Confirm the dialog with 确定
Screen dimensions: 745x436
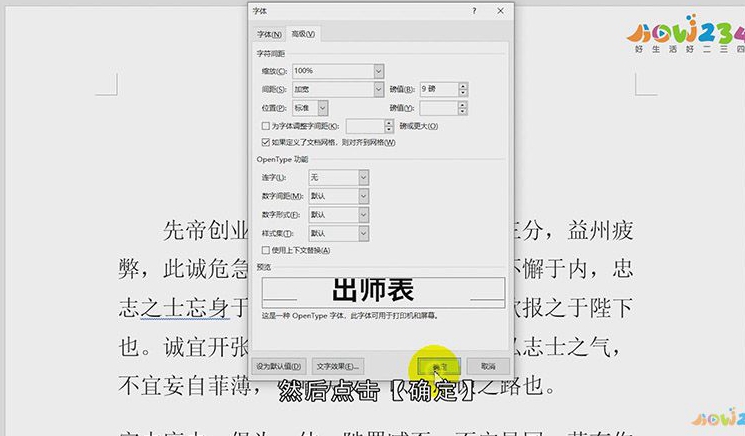click(x=439, y=367)
